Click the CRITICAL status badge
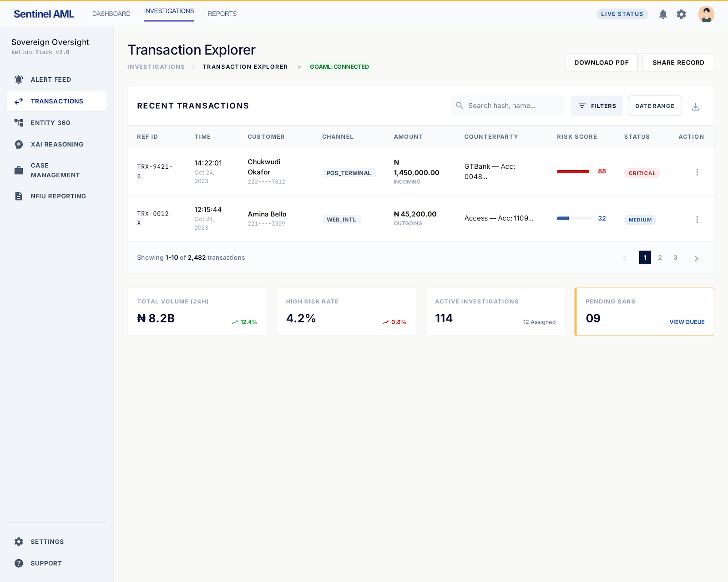This screenshot has height=582, width=728. coord(642,173)
